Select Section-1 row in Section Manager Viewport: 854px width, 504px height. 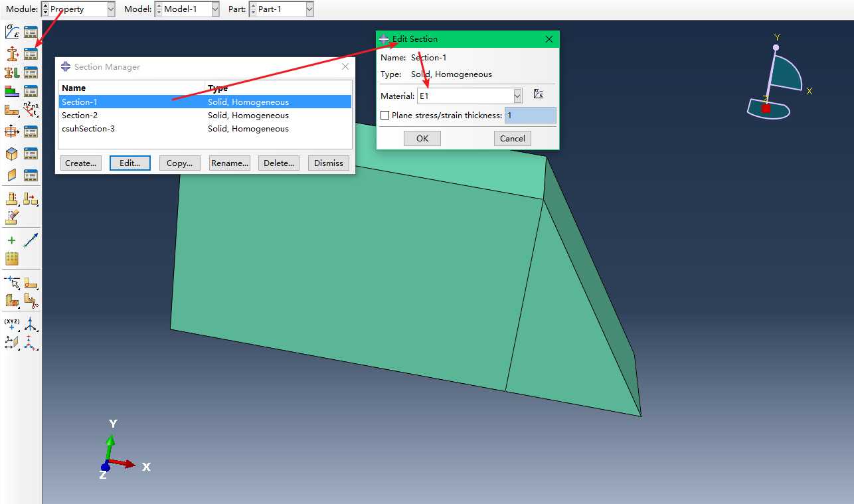(x=205, y=102)
